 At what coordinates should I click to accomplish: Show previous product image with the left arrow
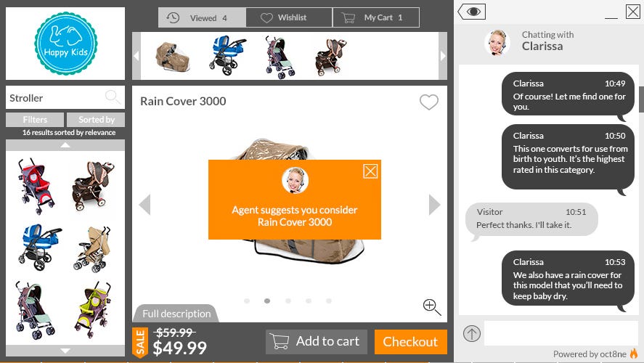pyautogui.click(x=145, y=205)
